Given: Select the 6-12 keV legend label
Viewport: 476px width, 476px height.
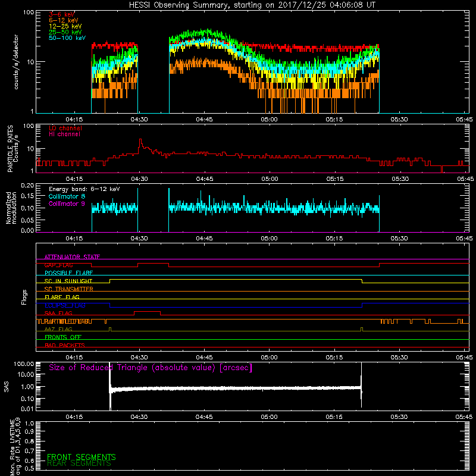Looking at the screenshot, I should click(x=64, y=20).
